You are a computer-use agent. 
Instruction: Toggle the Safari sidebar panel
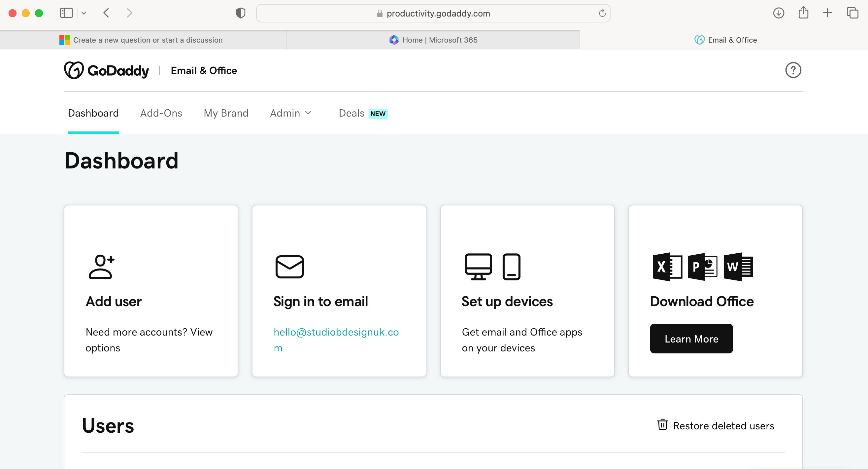coord(66,13)
